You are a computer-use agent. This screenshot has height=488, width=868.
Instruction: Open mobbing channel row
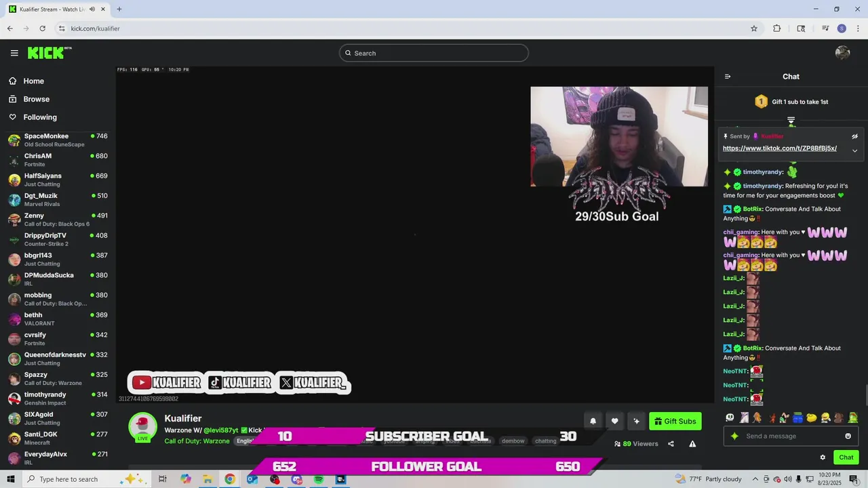(58, 299)
